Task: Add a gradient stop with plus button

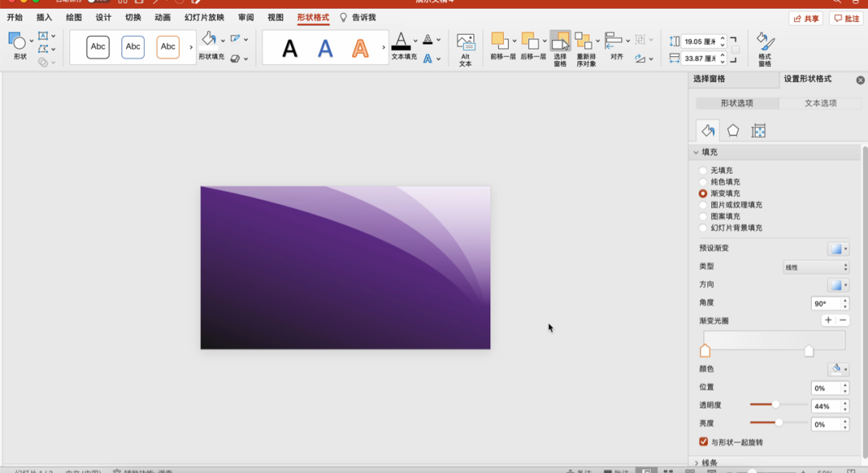Action: click(828, 320)
